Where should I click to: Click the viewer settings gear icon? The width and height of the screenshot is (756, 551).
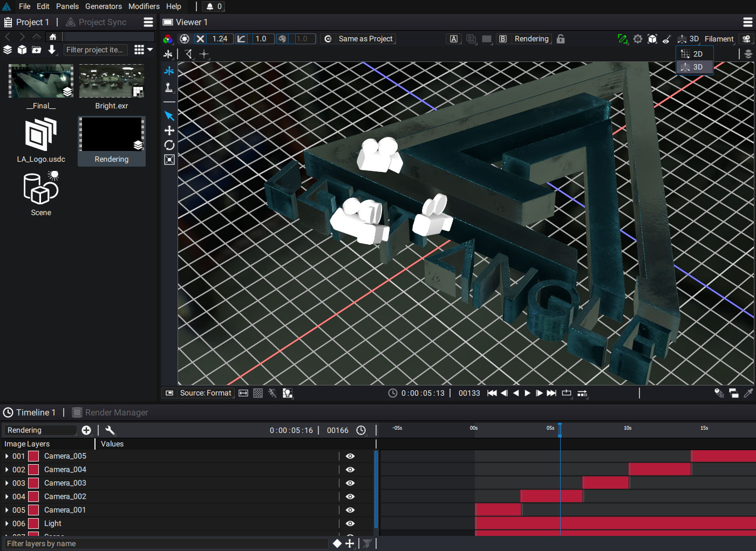pos(638,39)
